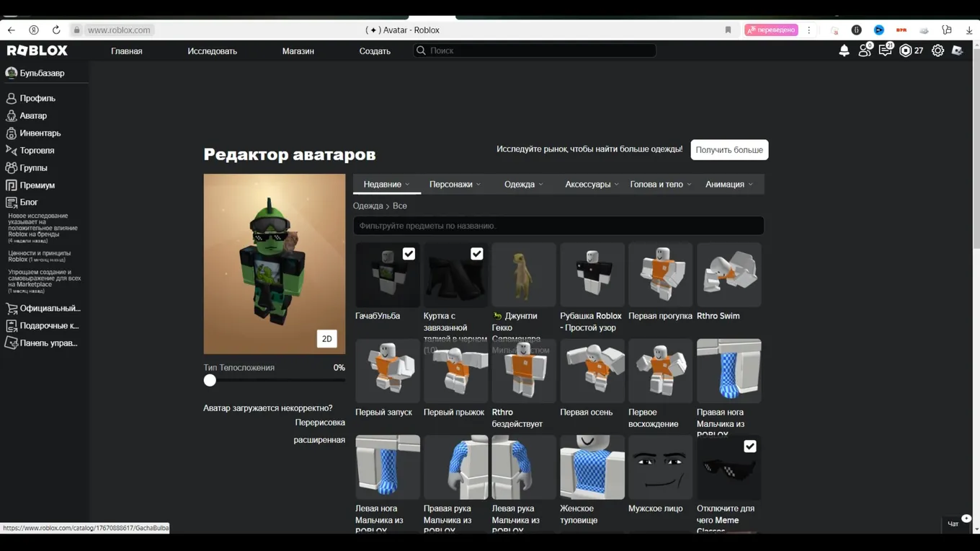Click the Тип Телосложения slider handle

click(x=210, y=380)
